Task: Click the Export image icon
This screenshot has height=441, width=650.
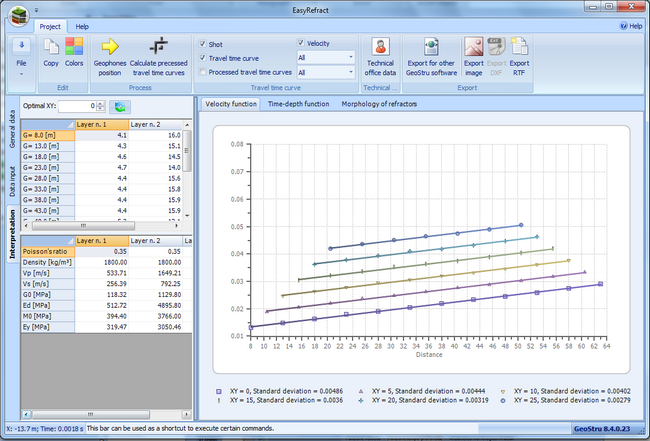Action: (474, 46)
